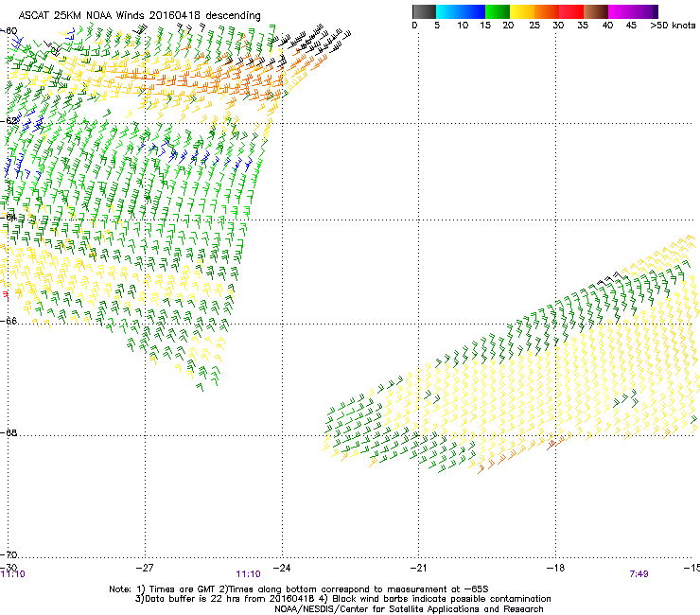Click the 11:10 time label beside -24
The height and width of the screenshot is (615, 700).
pyautogui.click(x=248, y=574)
